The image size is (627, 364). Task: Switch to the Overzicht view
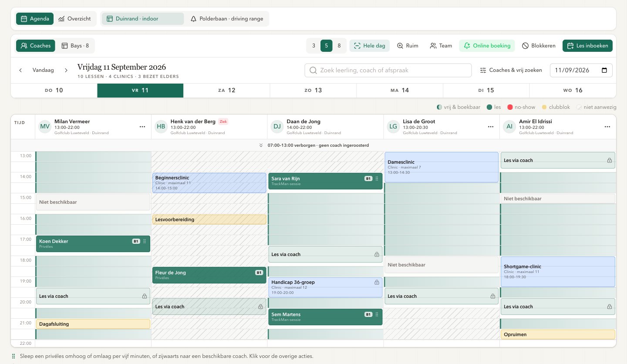pyautogui.click(x=74, y=19)
